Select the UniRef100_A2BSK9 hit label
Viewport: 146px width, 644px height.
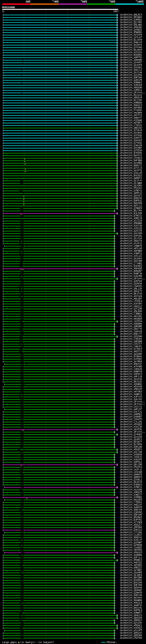(x=131, y=85)
